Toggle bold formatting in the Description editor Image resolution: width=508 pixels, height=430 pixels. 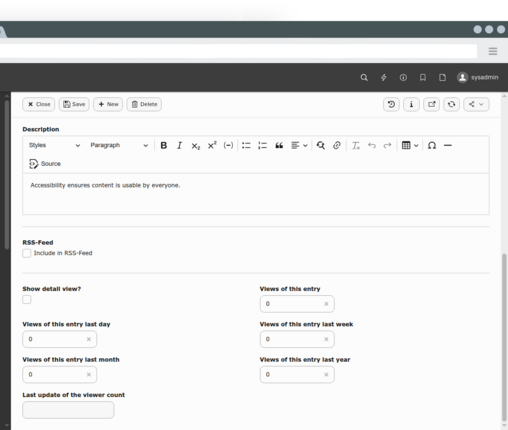(x=164, y=145)
